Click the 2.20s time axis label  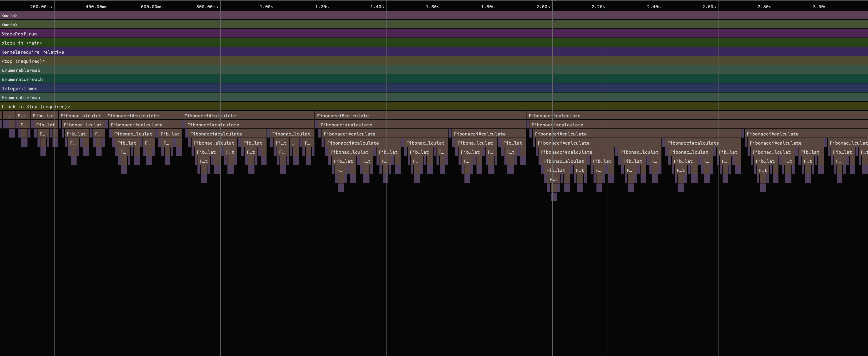pyautogui.click(x=598, y=6)
